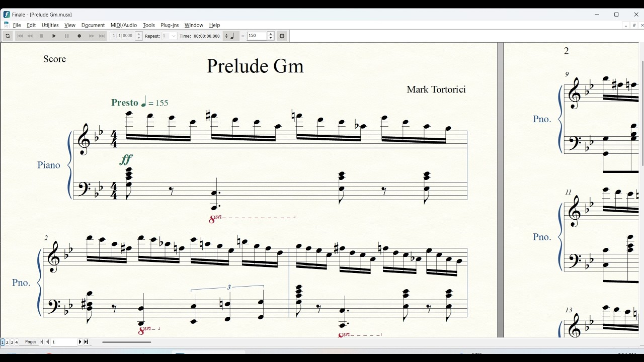Click the Presto tempo marking
Image resolution: width=644 pixels, height=362 pixels.
(140, 103)
